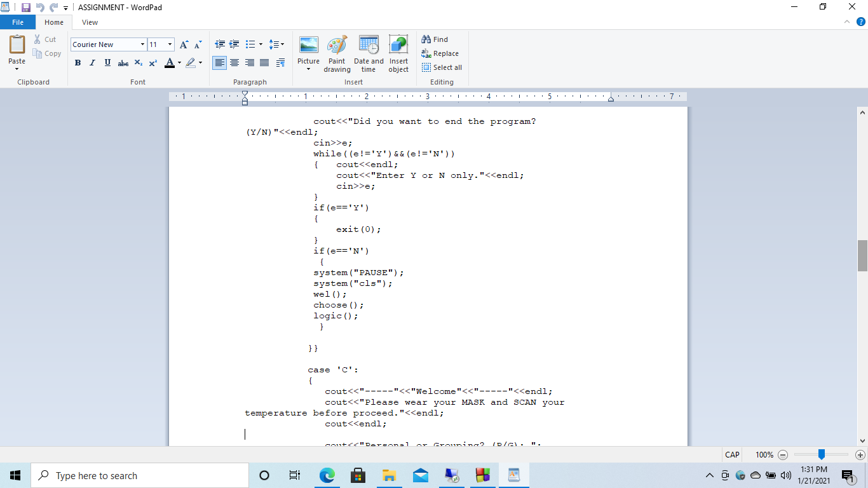Grow the font size

(x=184, y=44)
